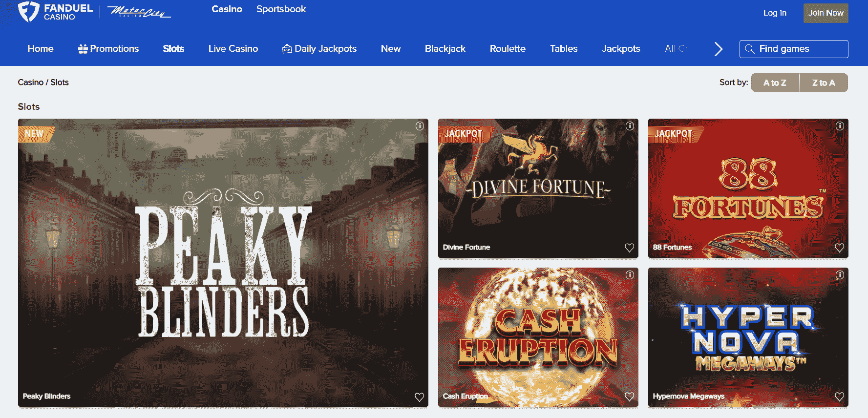The image size is (868, 418).
Task: Favorite Cash Eruption with heart icon
Action: coord(629,397)
